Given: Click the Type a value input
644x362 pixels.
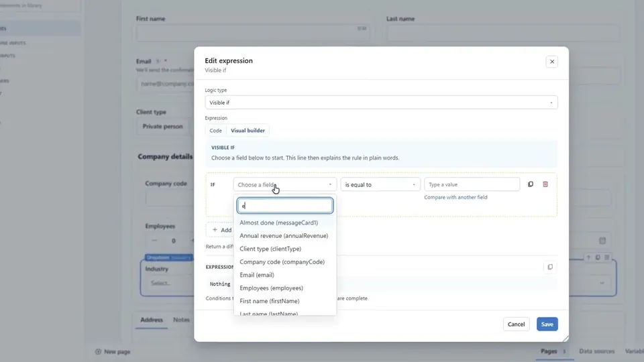Looking at the screenshot, I should (x=472, y=185).
